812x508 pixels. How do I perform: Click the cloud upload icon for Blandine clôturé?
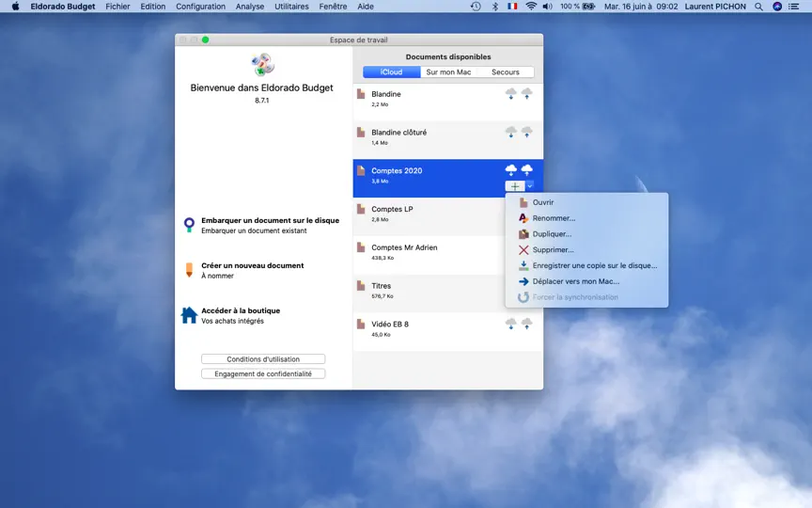pyautogui.click(x=526, y=133)
